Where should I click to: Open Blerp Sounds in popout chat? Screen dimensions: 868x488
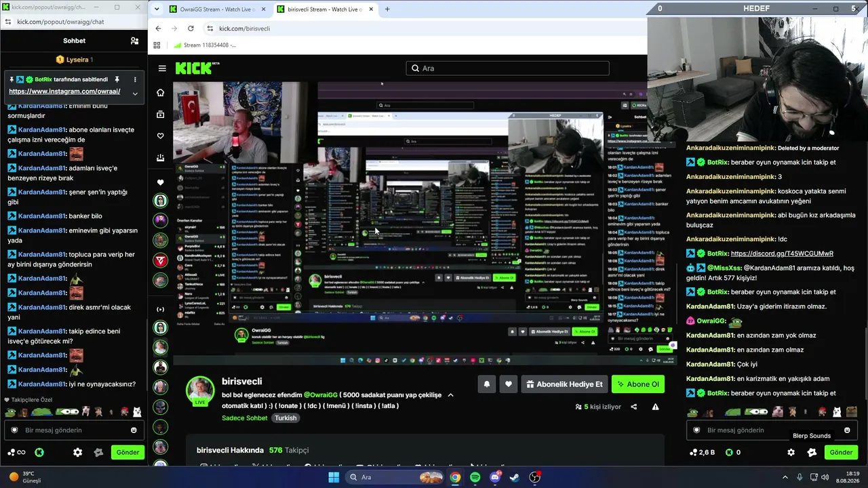[x=98, y=452]
